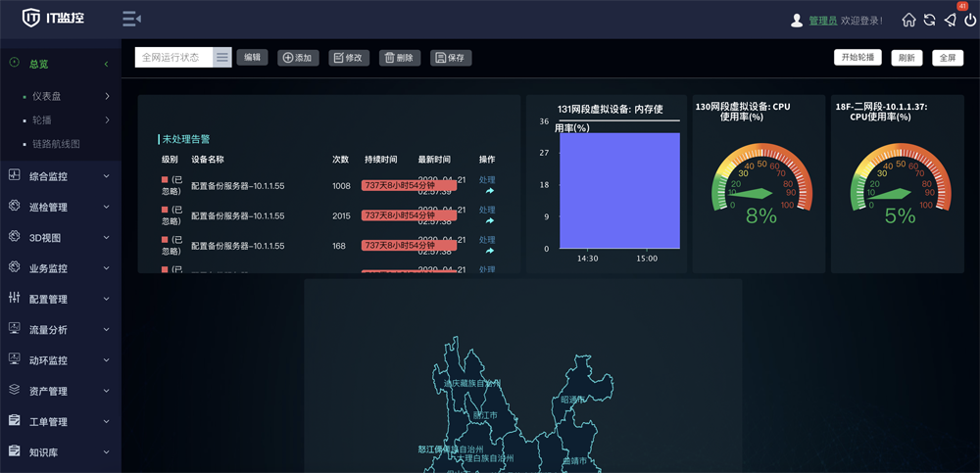
Task: Click the 刷新 button
Action: click(x=906, y=58)
